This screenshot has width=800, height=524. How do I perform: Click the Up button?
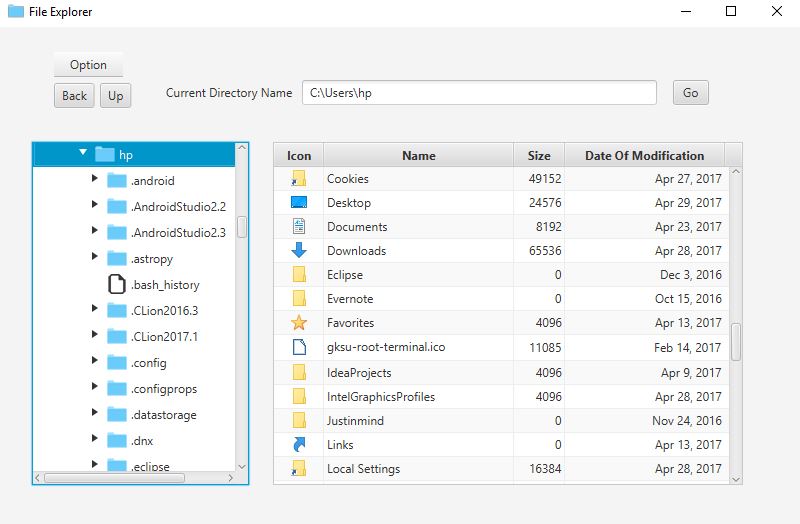tap(115, 95)
